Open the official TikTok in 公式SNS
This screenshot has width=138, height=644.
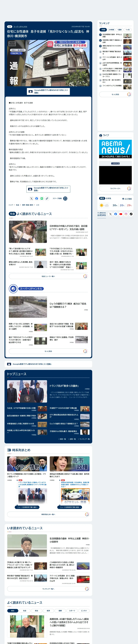(131, 214)
